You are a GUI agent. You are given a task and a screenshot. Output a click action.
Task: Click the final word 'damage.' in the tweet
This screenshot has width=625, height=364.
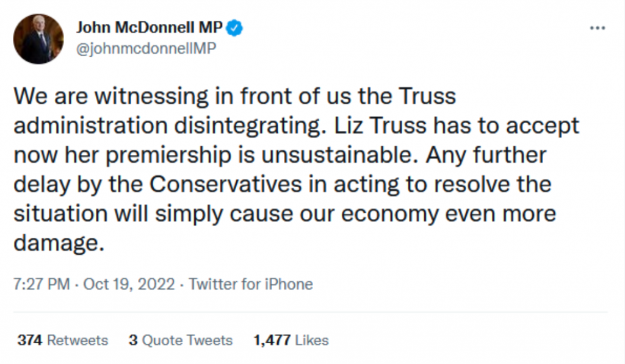click(x=55, y=243)
